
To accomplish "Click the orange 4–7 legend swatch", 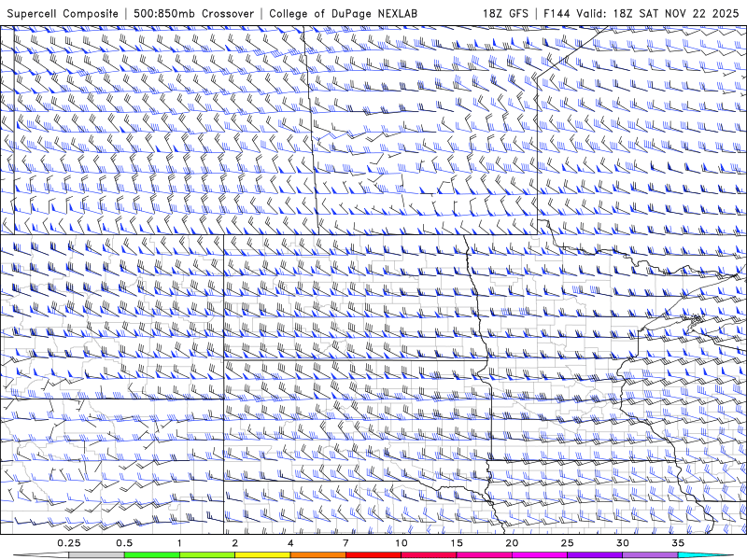I will click(317, 555).
